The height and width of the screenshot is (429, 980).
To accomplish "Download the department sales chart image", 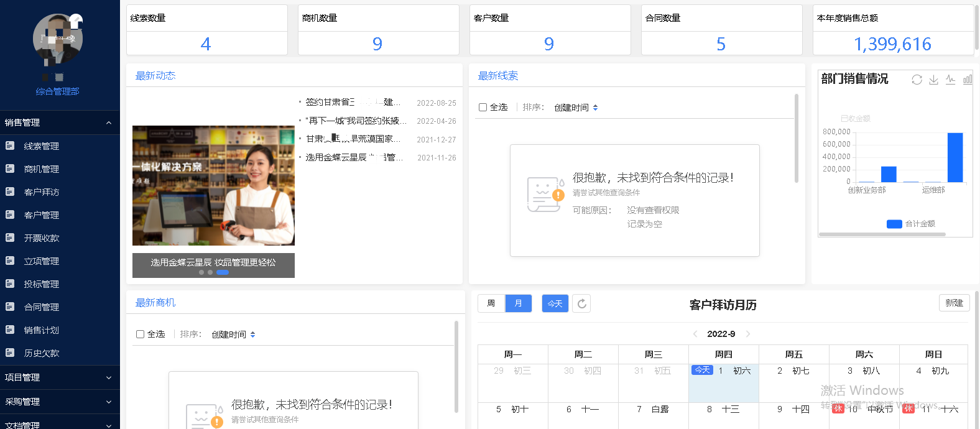I will click(x=933, y=80).
